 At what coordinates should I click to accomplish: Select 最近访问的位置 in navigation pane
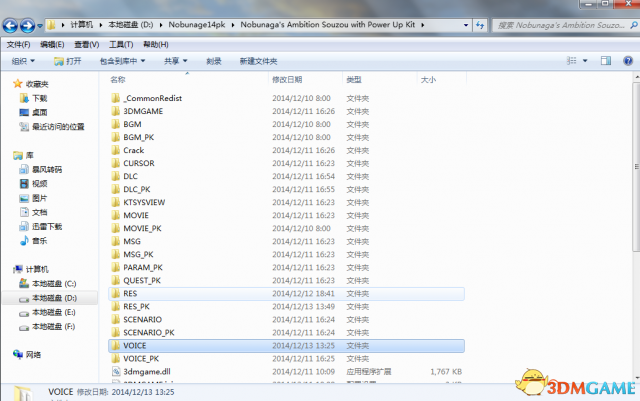[x=58, y=127]
